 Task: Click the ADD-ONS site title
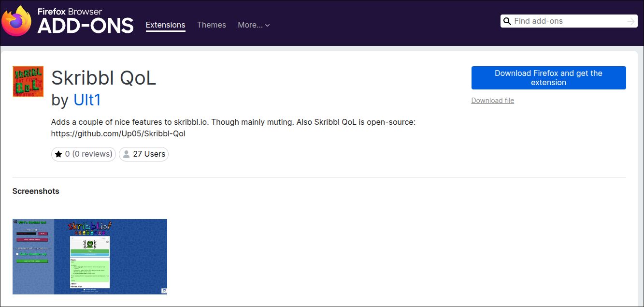pyautogui.click(x=86, y=26)
